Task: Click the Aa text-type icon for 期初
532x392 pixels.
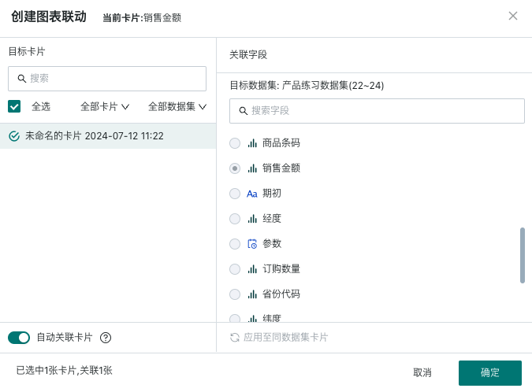Action: click(251, 194)
